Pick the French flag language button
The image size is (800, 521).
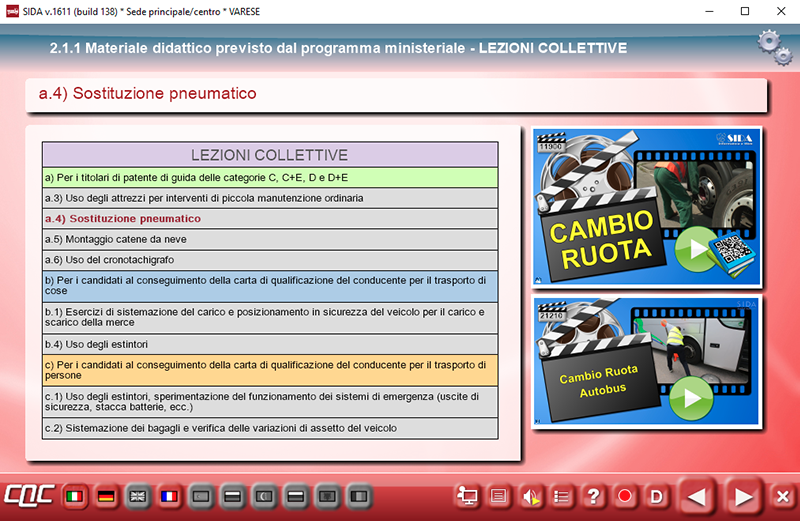[170, 496]
